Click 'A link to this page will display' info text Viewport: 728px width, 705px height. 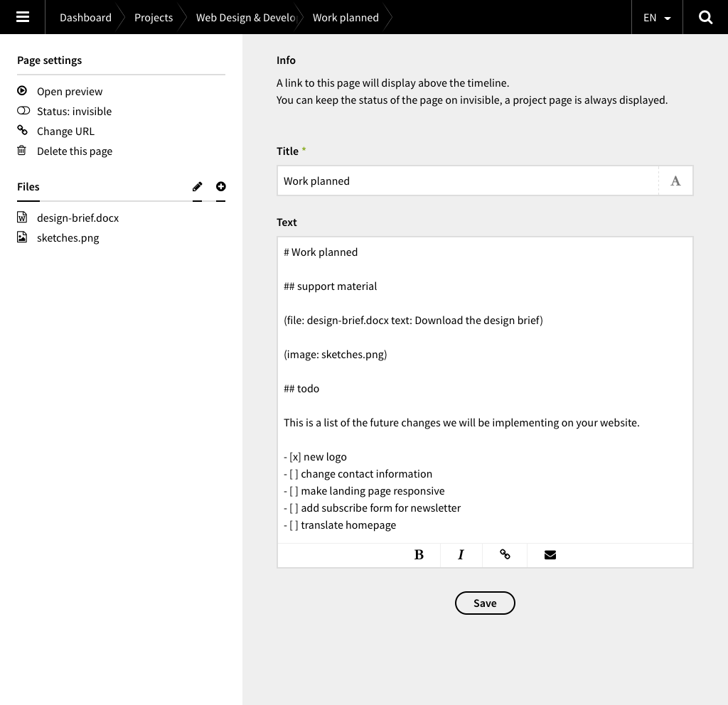pyautogui.click(x=392, y=83)
